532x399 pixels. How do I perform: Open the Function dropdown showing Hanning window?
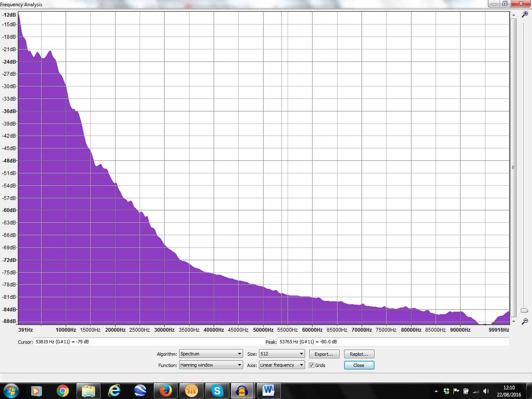(211, 365)
